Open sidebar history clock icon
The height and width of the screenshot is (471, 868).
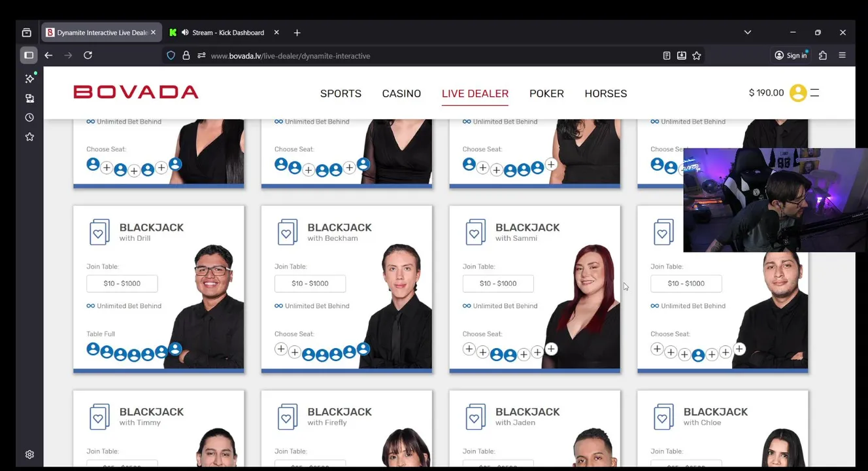coord(29,118)
